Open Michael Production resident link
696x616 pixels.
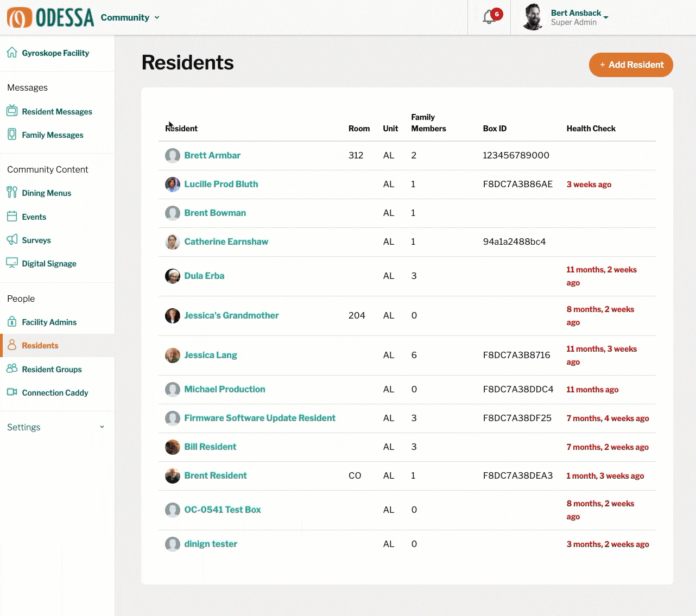click(x=225, y=389)
